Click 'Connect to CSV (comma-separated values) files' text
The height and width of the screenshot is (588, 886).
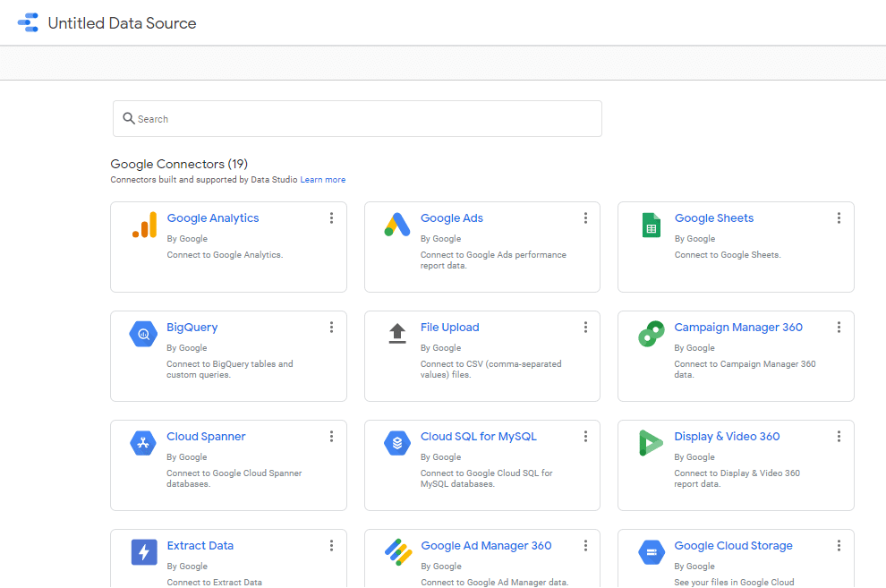click(x=491, y=370)
